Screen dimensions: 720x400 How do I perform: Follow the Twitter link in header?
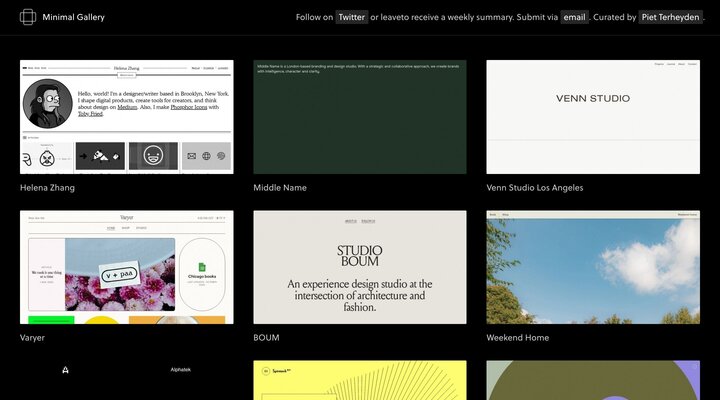pyautogui.click(x=351, y=17)
